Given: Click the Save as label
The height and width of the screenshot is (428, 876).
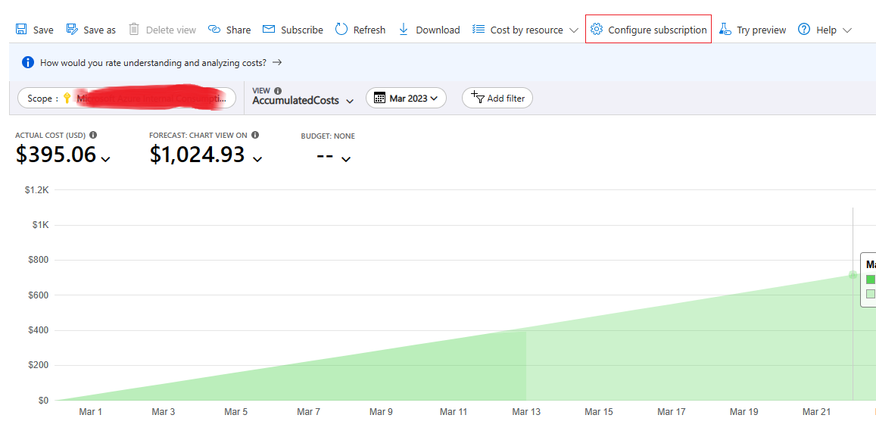Looking at the screenshot, I should point(99,30).
